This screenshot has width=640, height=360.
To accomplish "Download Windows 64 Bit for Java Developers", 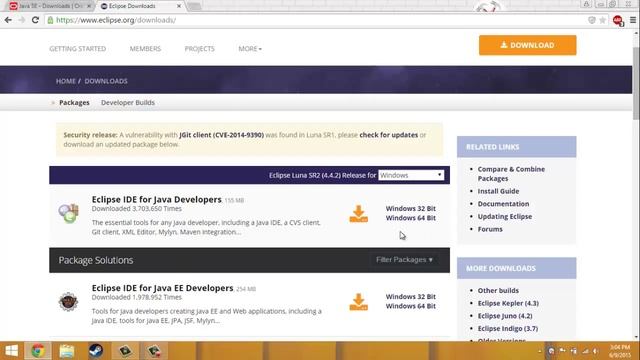I will (411, 218).
